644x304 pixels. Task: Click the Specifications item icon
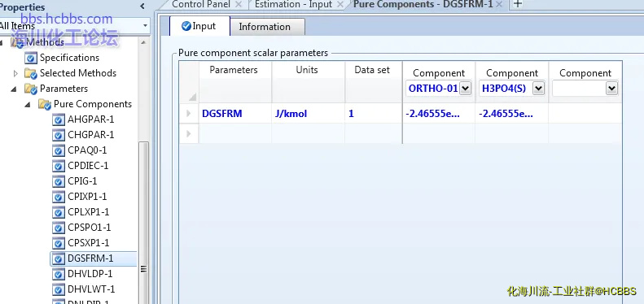click(31, 58)
